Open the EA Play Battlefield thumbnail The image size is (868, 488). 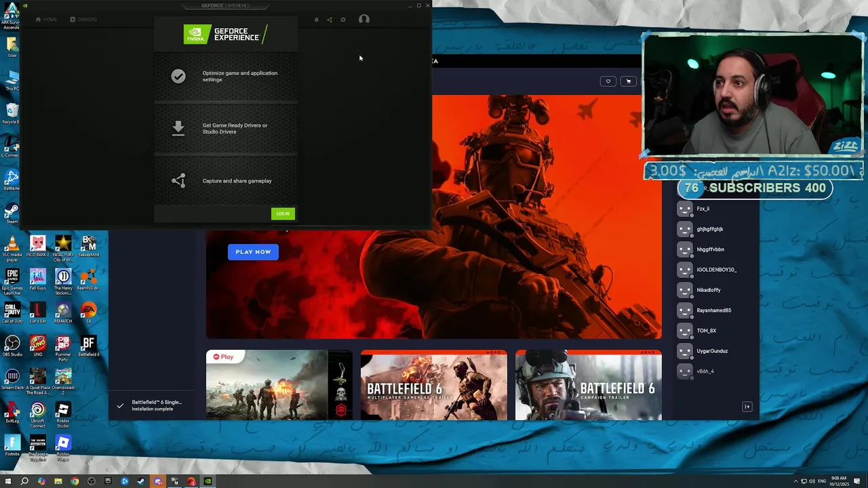279,385
